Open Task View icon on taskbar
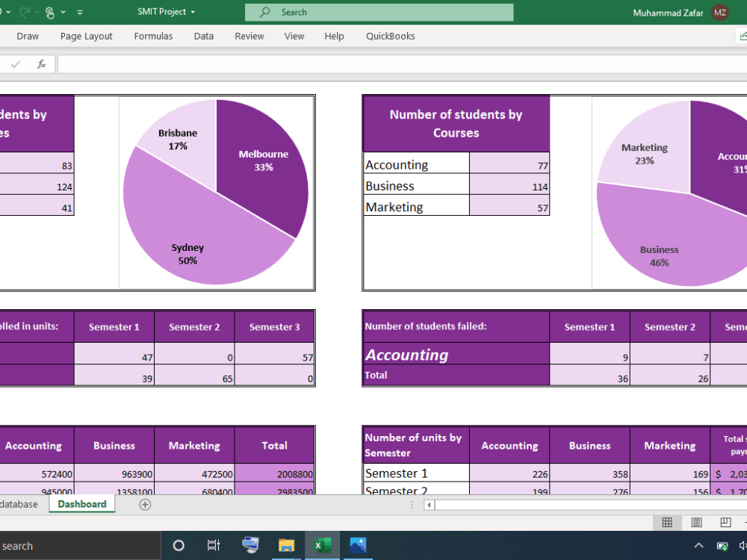 click(x=214, y=546)
